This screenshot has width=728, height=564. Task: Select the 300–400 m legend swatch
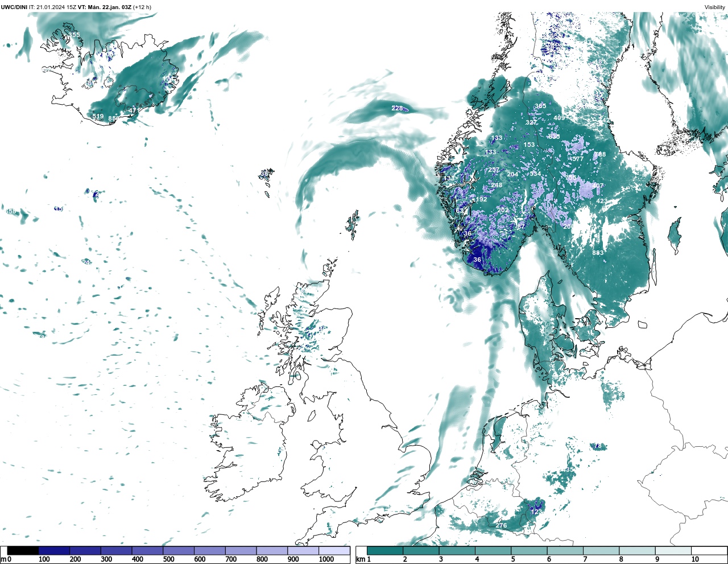(117, 551)
